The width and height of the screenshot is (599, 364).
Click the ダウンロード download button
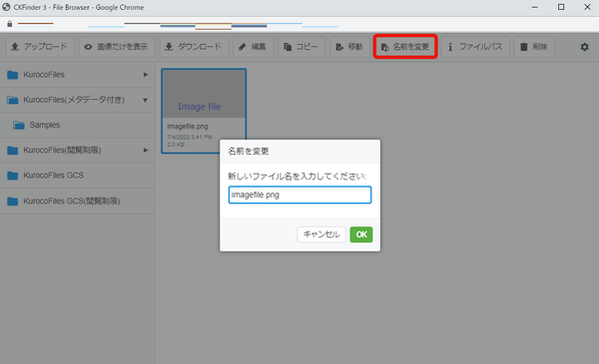point(194,47)
